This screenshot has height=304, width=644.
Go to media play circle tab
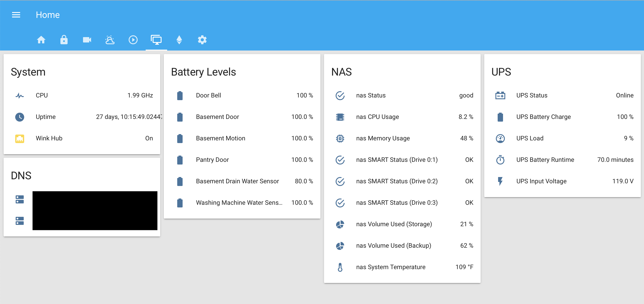133,40
